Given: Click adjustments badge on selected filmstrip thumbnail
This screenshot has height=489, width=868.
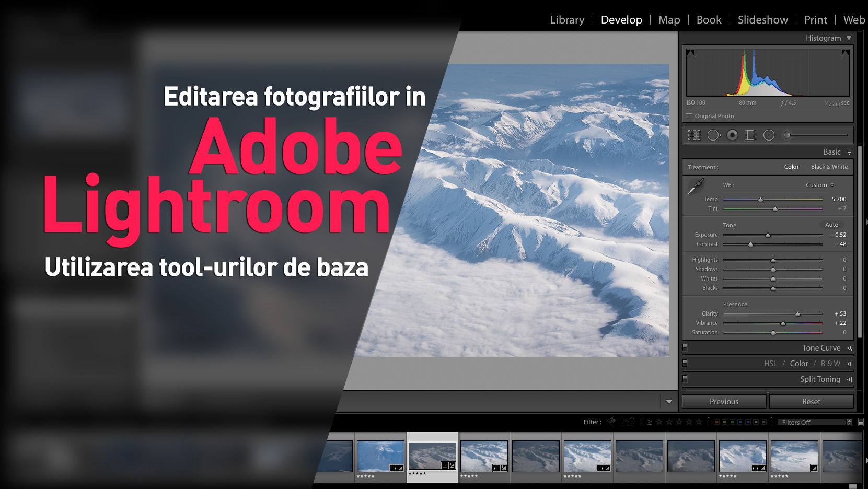Looking at the screenshot, I should (452, 465).
